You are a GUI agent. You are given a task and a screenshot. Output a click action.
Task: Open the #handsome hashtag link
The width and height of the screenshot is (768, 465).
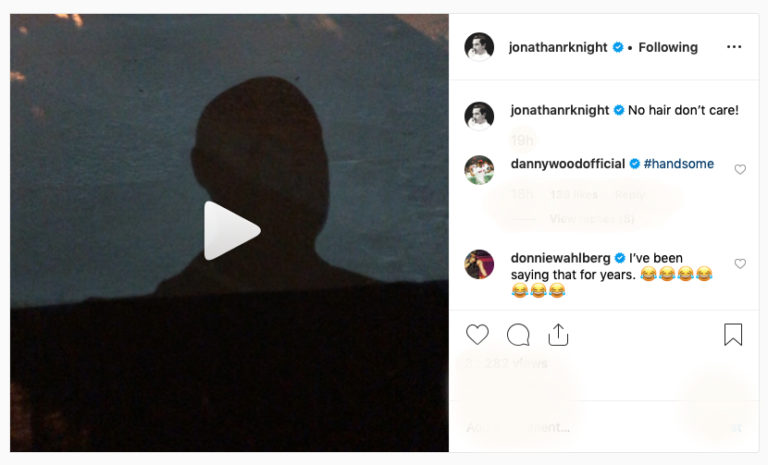(x=679, y=164)
